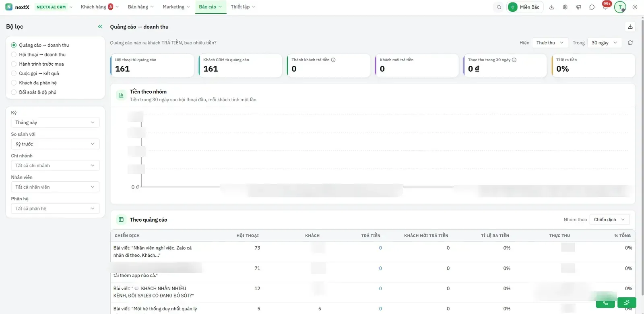Screen dimensions: 644x314
Task: Expand the Tất cả chi nhánh dropdown
Action: (55, 165)
